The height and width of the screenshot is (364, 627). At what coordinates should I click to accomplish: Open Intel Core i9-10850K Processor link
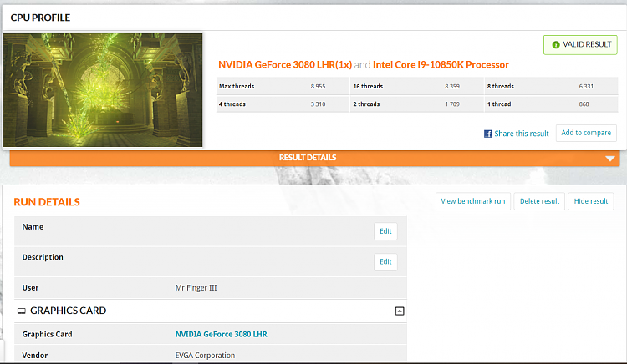click(441, 64)
